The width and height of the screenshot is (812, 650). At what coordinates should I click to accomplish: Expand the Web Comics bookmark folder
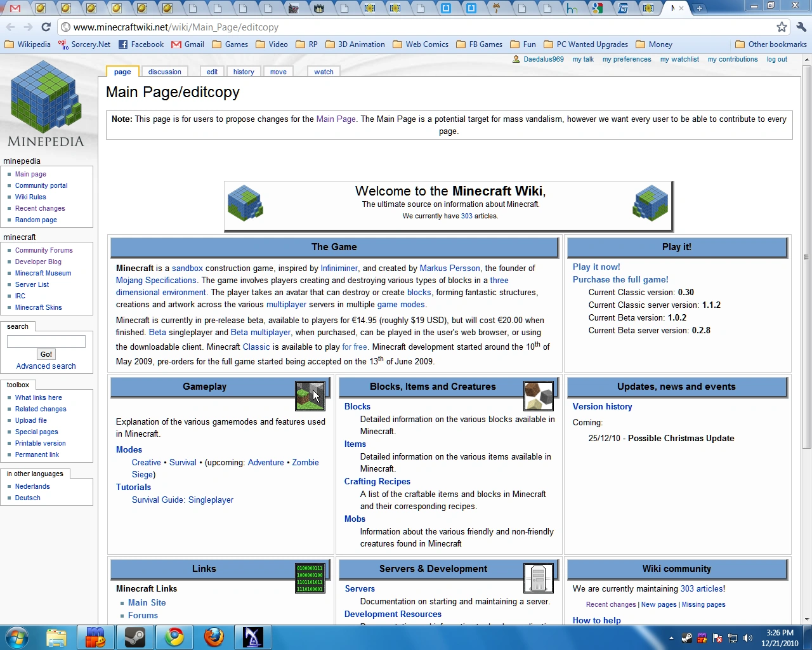pyautogui.click(x=421, y=44)
